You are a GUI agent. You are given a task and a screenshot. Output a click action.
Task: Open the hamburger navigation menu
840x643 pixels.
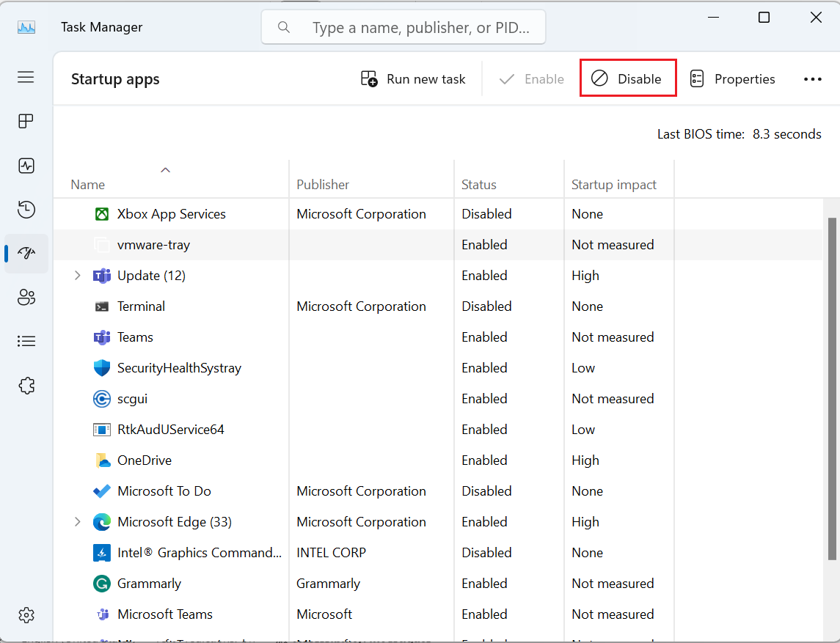(26, 76)
